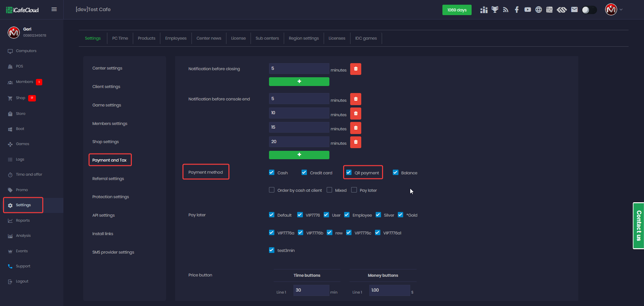
Task: Enable the Pay later payment method checkbox
Action: [354, 190]
